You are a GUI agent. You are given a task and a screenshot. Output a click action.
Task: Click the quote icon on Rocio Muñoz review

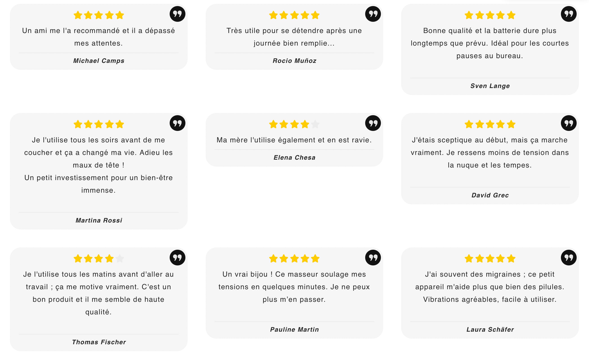pyautogui.click(x=373, y=14)
